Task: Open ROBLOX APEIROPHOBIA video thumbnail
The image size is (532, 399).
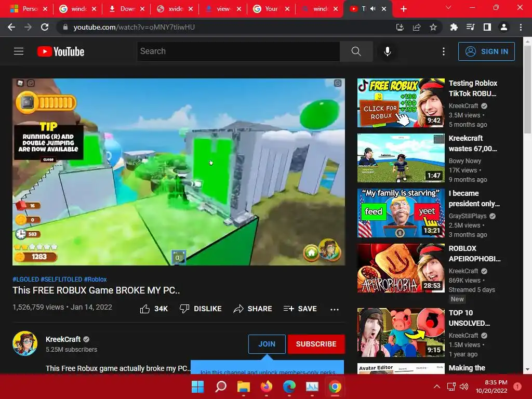Action: (401, 268)
